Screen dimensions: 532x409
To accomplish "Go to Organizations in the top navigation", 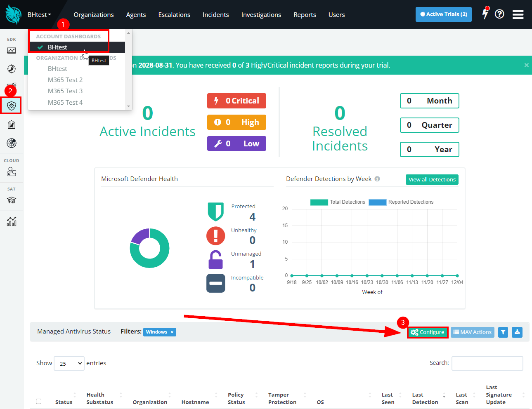I will click(x=94, y=15).
